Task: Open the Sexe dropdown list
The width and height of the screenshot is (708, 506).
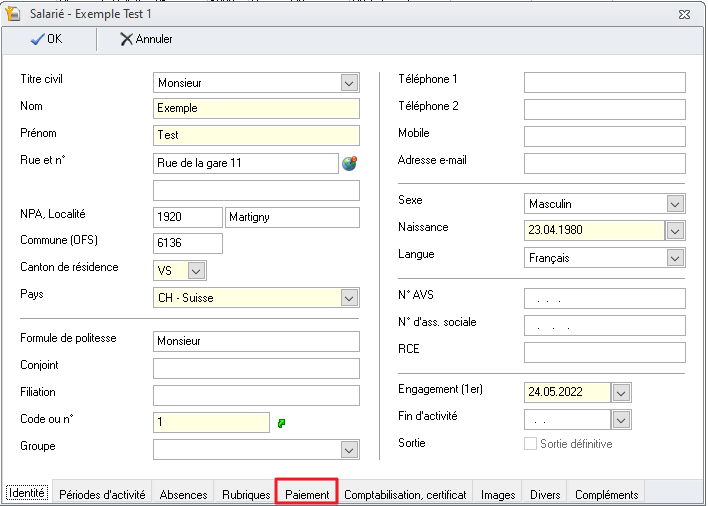Action: click(675, 204)
